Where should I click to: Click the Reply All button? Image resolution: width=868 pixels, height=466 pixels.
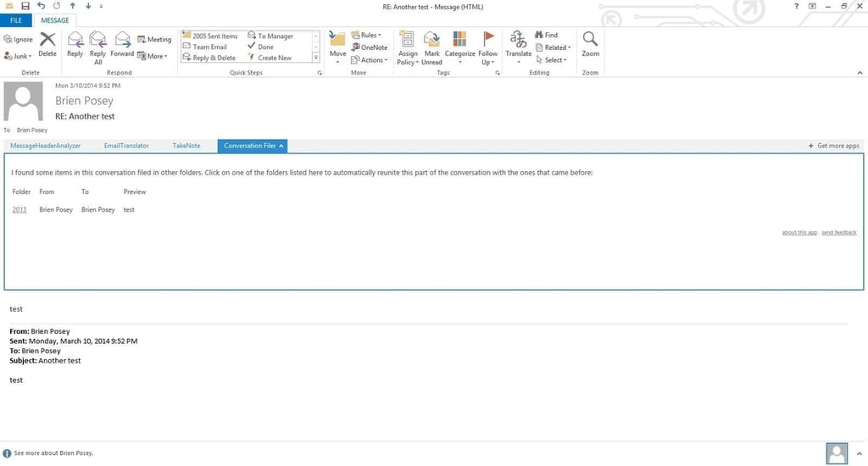(x=97, y=48)
